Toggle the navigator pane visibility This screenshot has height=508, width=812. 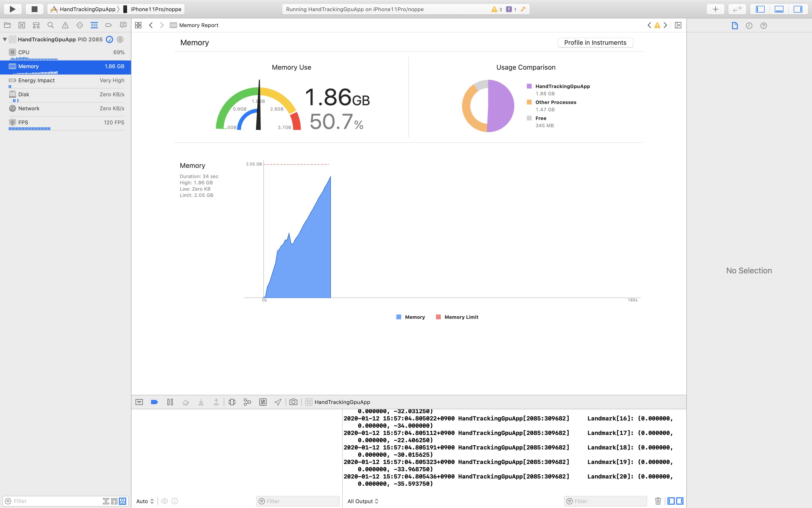760,9
